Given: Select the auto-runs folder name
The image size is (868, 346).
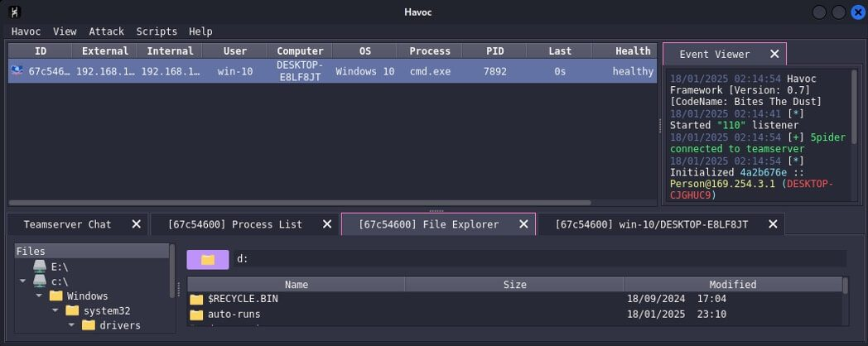Looking at the screenshot, I should click(234, 315).
